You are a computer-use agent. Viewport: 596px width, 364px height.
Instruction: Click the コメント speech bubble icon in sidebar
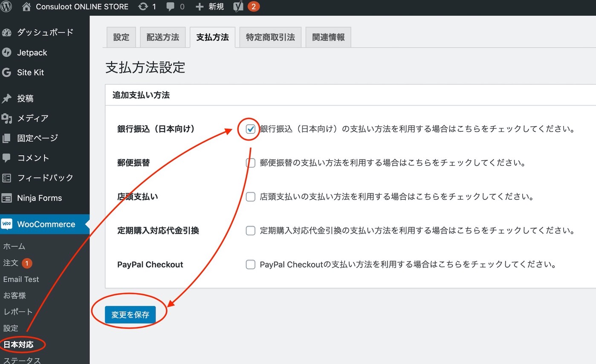pyautogui.click(x=6, y=158)
